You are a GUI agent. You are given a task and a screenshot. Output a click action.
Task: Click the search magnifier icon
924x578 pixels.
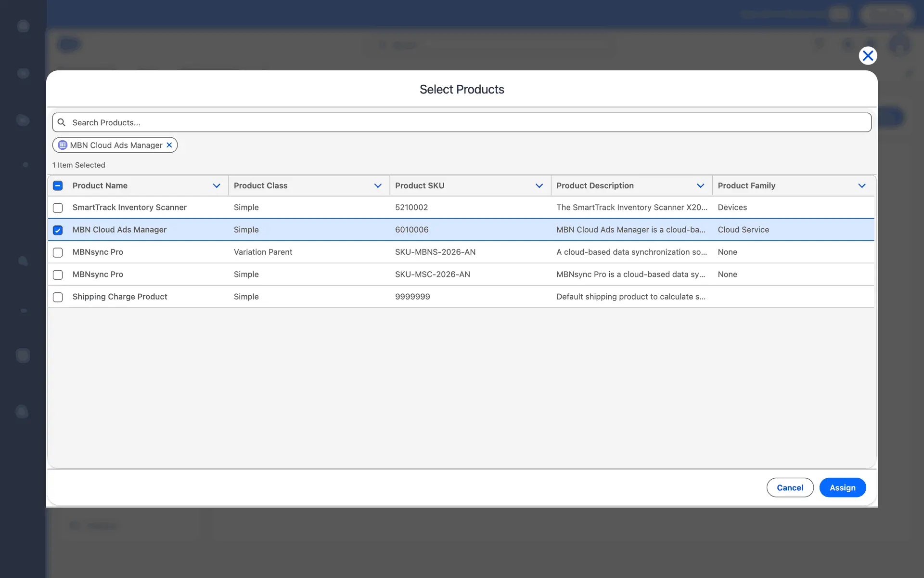tap(62, 122)
